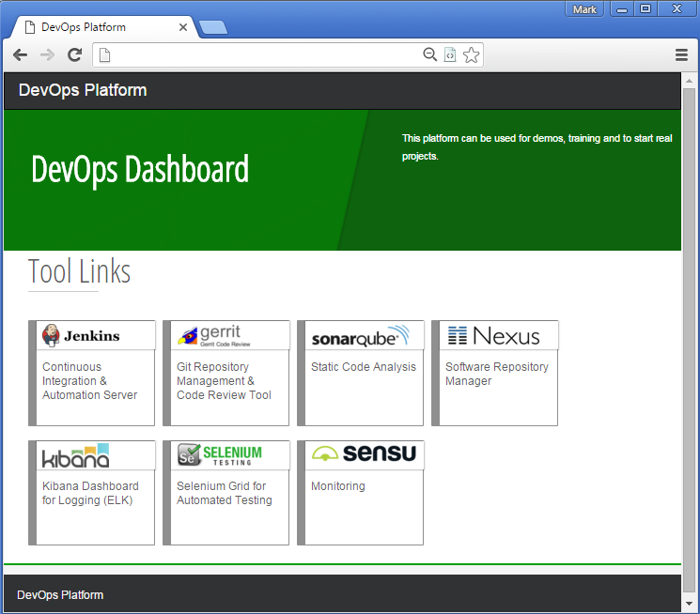700x614 pixels.
Task: Click the page source icon in address bar
Action: point(450,54)
